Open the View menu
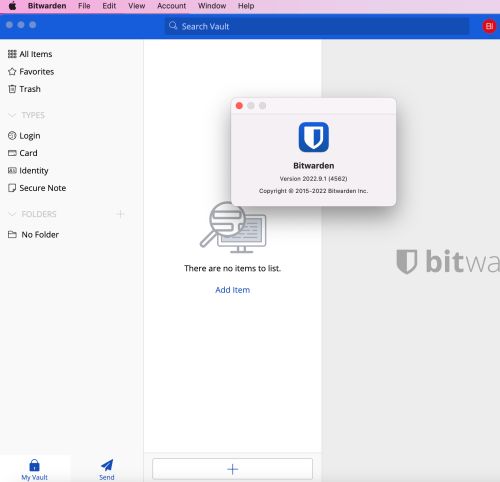Image resolution: width=500 pixels, height=482 pixels. (x=136, y=6)
